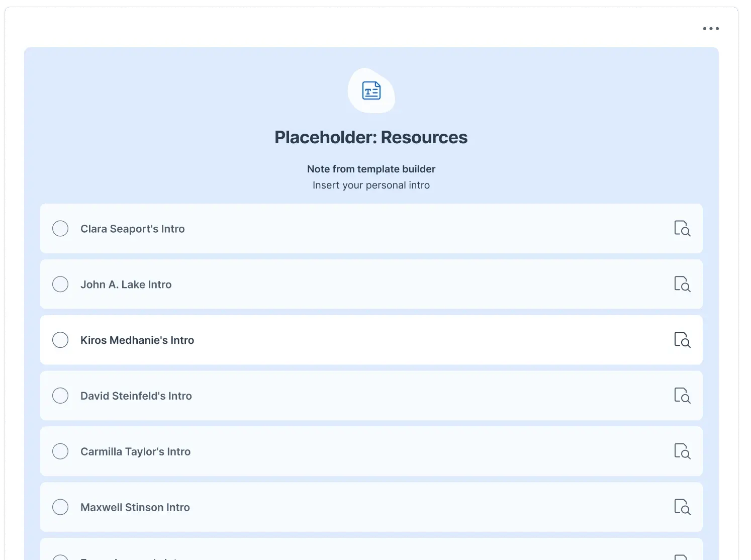Viewport: 751px width, 560px height.
Task: Click the Maxwell Stinson Intro label
Action: (135, 507)
